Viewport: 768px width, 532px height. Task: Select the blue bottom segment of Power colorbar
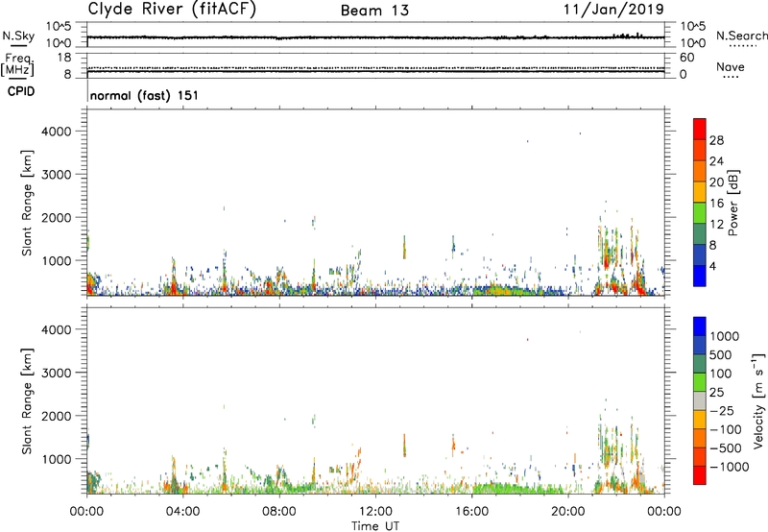coord(700,276)
